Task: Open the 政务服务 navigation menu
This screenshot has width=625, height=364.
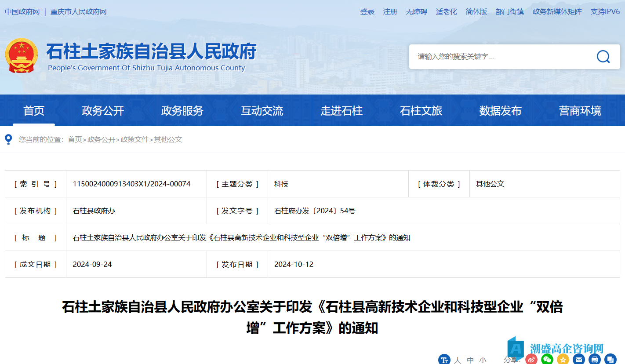Action: click(x=182, y=111)
